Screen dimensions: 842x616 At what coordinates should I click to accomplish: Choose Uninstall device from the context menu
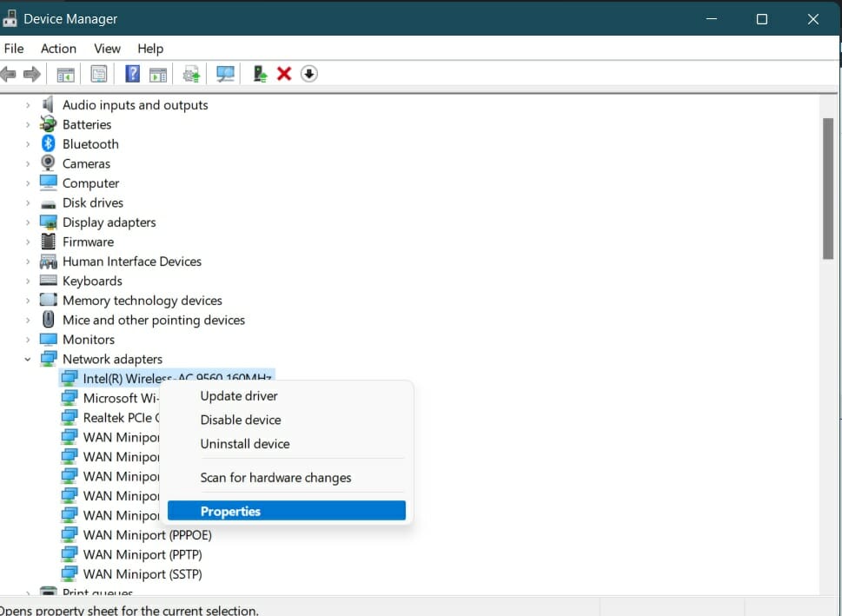pyautogui.click(x=245, y=443)
